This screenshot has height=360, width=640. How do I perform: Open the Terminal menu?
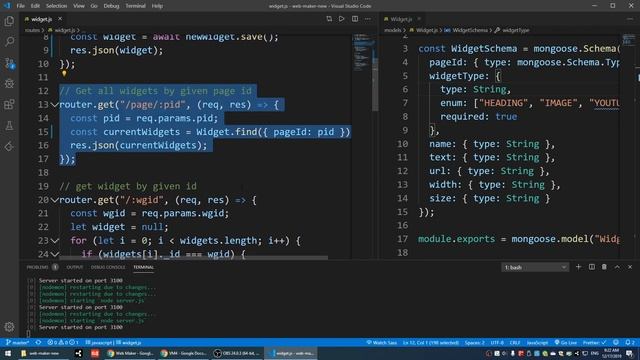click(x=136, y=6)
